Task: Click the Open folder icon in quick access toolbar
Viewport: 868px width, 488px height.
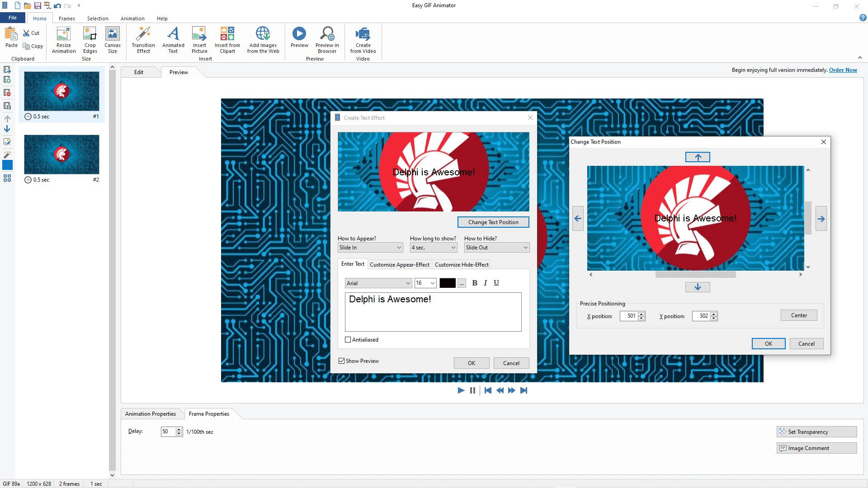Action: [x=28, y=6]
